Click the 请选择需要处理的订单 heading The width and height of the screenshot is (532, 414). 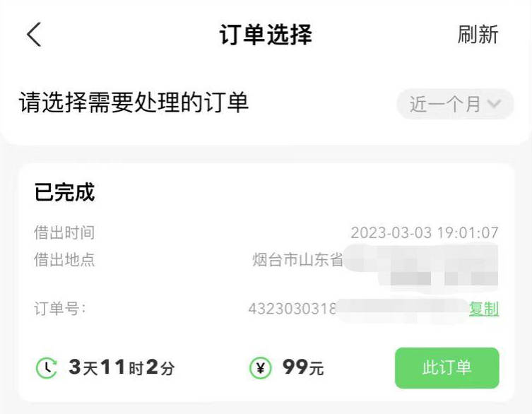[134, 102]
